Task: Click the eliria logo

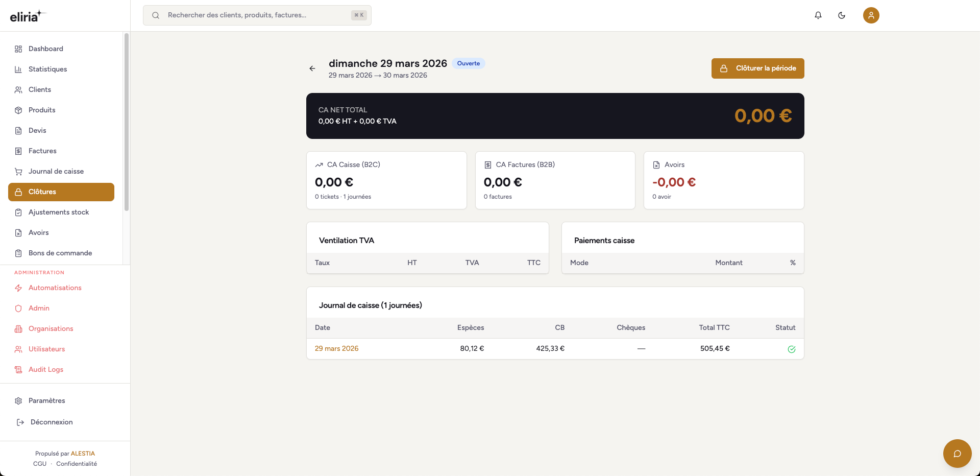Action: [x=28, y=16]
